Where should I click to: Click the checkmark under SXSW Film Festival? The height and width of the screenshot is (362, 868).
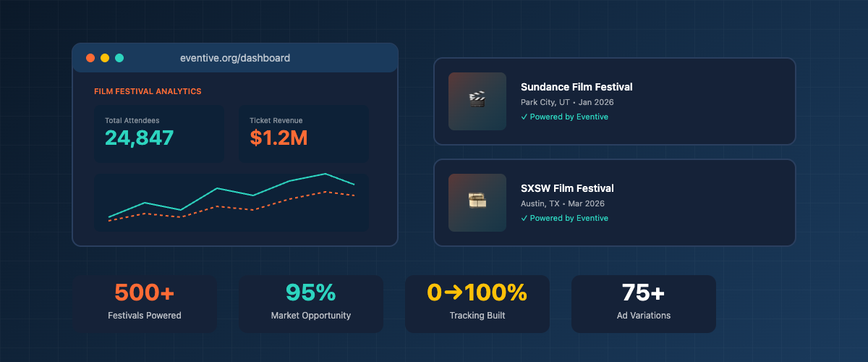(x=524, y=218)
